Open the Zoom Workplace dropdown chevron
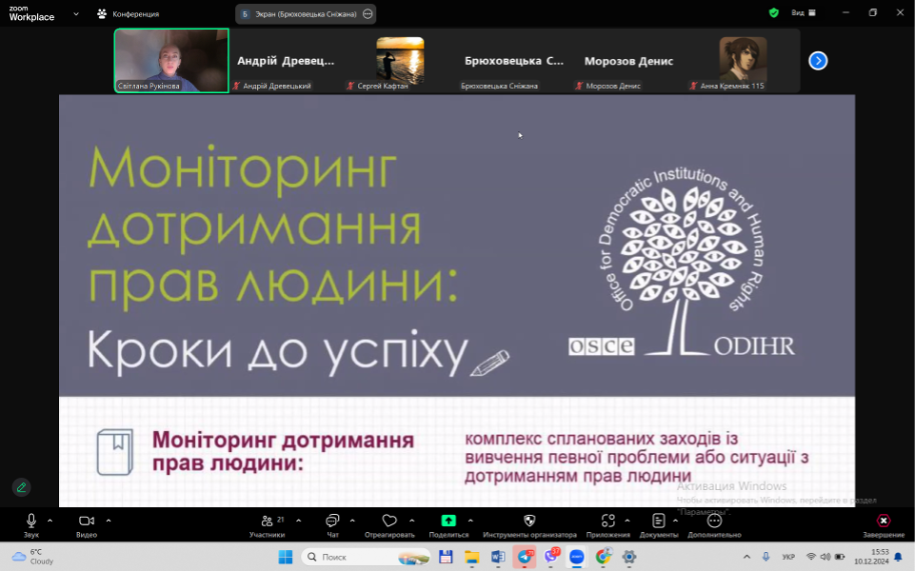The image size is (916, 572). tap(76, 13)
